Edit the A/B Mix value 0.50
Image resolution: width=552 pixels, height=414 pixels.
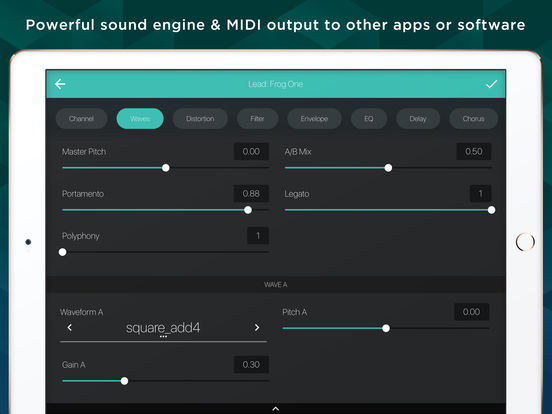pos(474,151)
